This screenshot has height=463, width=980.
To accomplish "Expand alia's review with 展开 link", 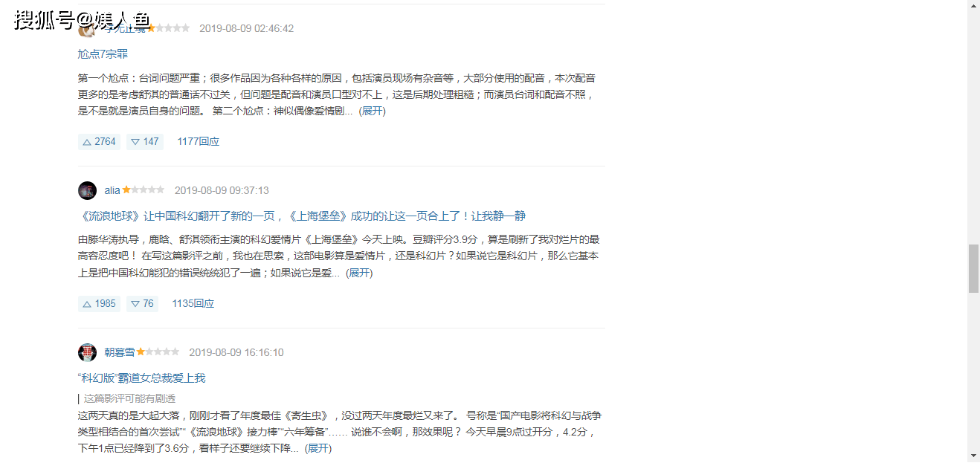I will point(359,273).
